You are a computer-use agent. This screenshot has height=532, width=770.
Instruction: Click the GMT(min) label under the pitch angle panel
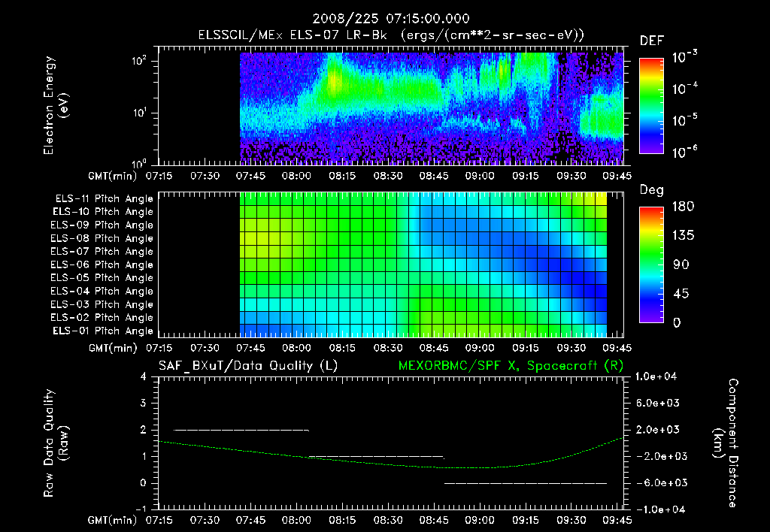[x=113, y=348]
